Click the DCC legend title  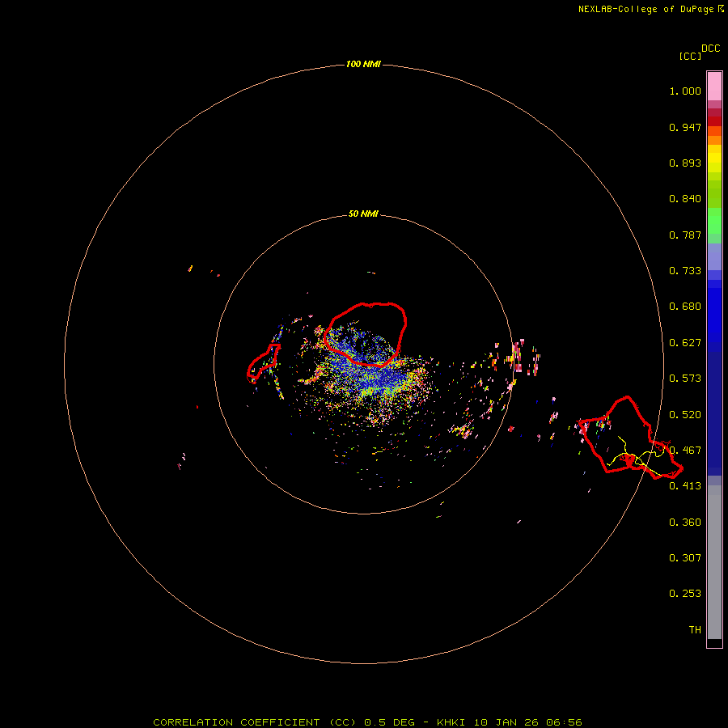coord(710,49)
